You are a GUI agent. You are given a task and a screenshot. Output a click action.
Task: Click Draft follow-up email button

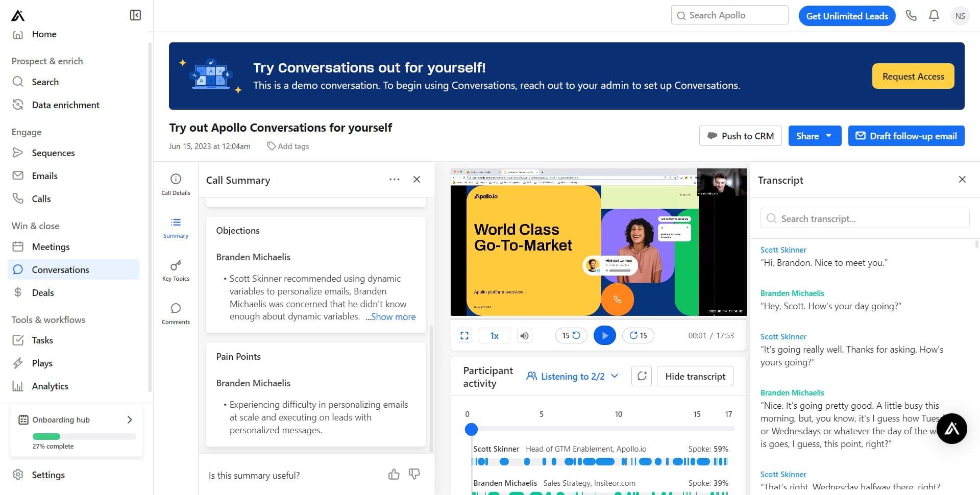coord(906,136)
